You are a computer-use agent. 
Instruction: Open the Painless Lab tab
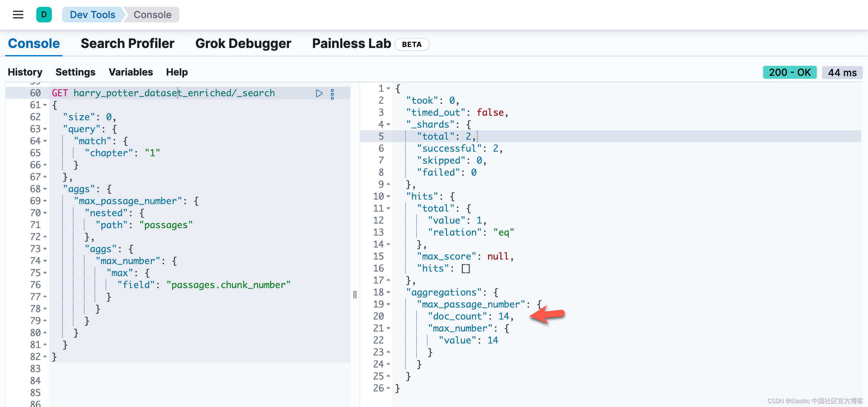tap(351, 43)
